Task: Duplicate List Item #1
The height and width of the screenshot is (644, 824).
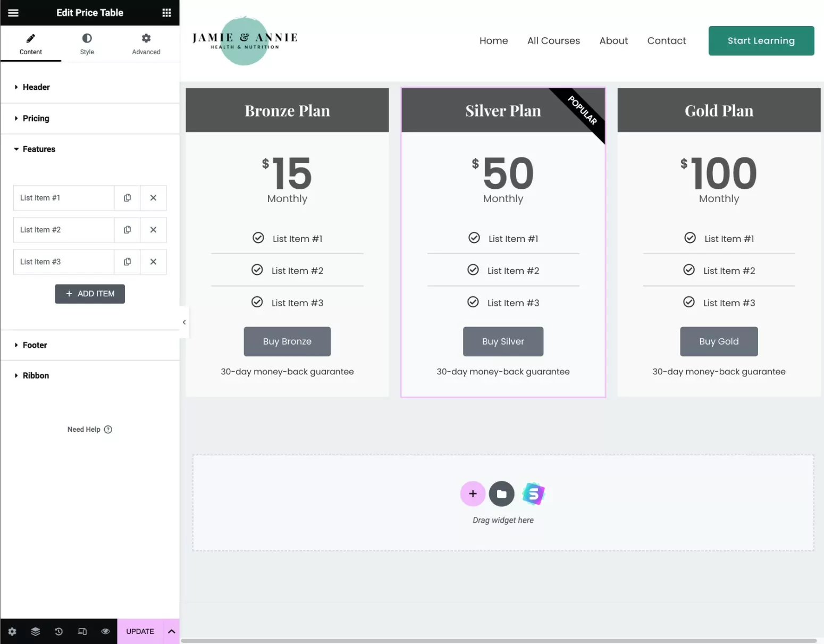Action: pos(128,198)
